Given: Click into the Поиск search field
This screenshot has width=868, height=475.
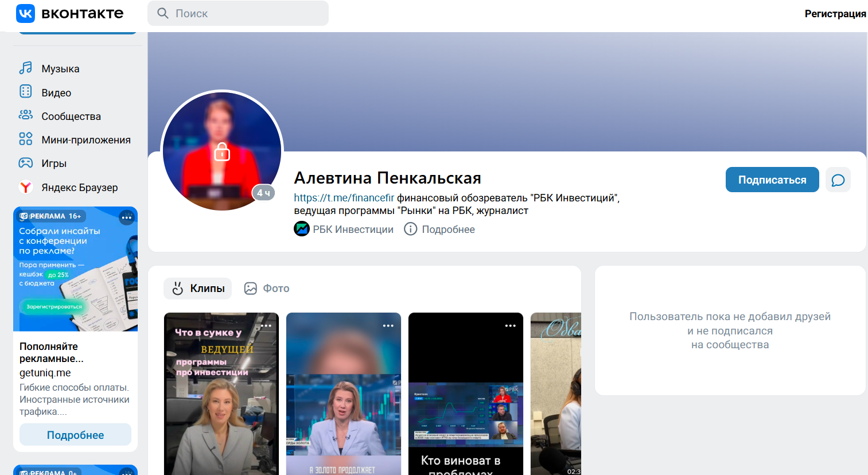Looking at the screenshot, I should pyautogui.click(x=238, y=13).
